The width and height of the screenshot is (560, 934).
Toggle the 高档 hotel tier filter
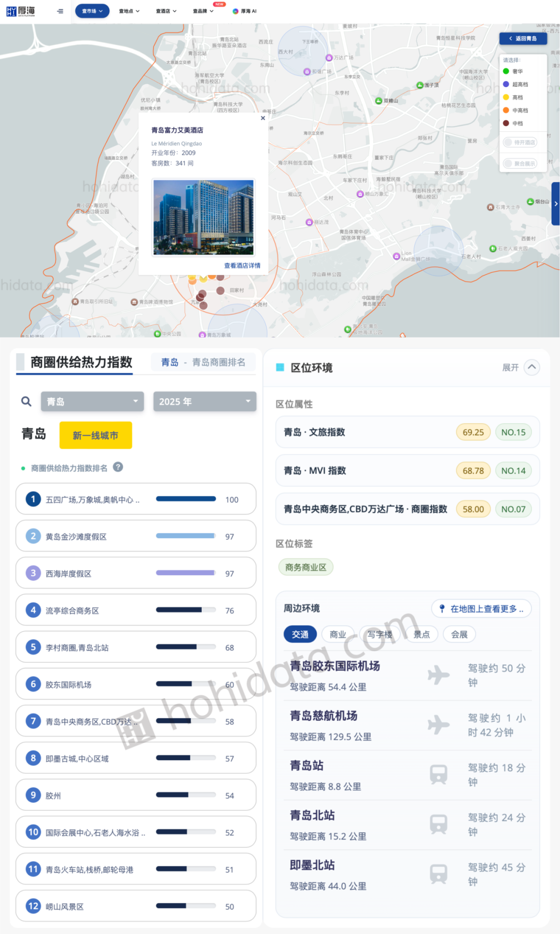[x=513, y=97]
